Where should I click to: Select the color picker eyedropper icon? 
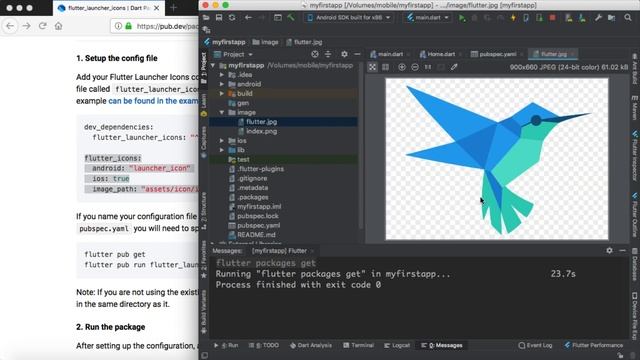454,67
